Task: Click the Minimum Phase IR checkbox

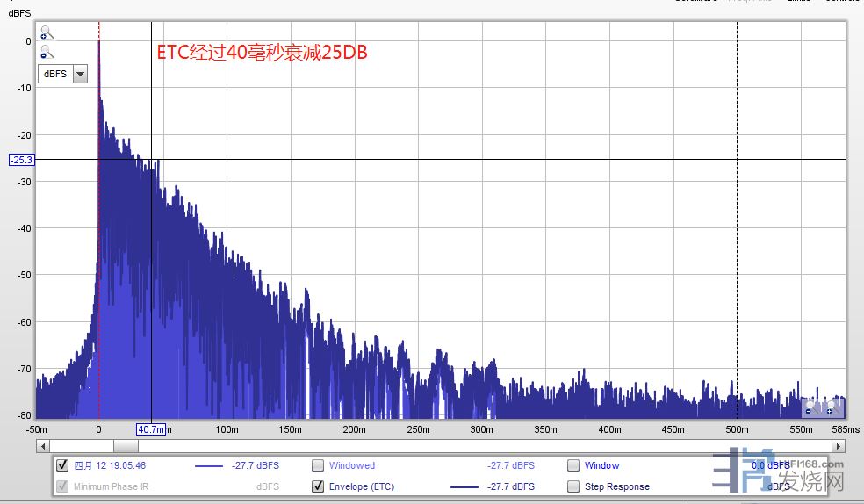Action: click(62, 486)
